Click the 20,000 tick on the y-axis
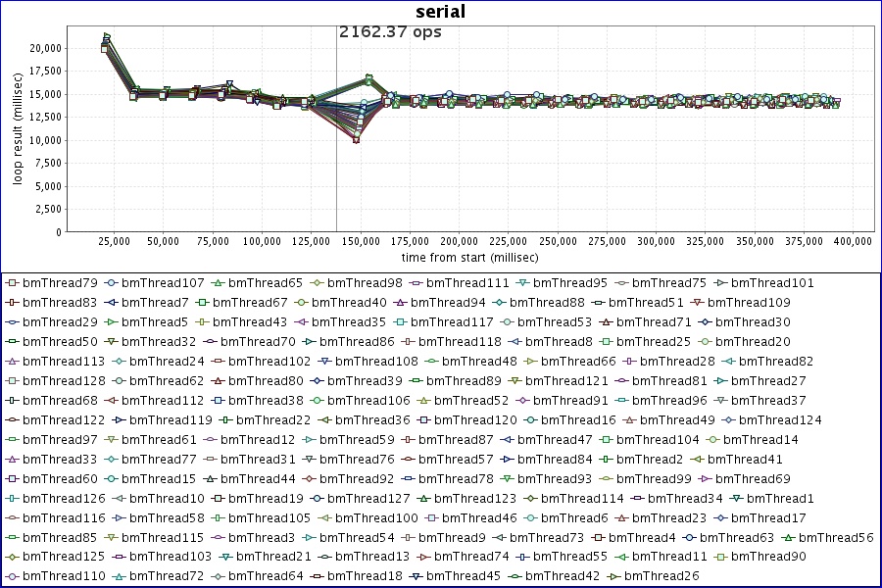 point(44,48)
